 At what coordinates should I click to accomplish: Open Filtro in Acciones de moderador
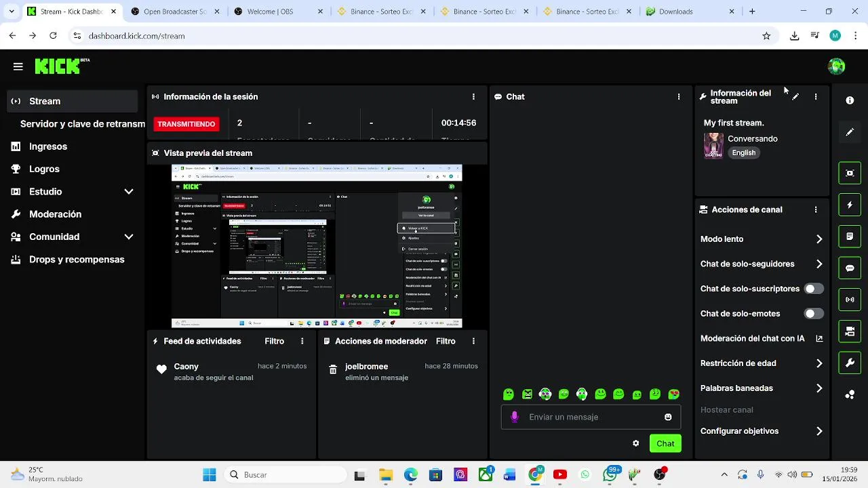coord(446,342)
